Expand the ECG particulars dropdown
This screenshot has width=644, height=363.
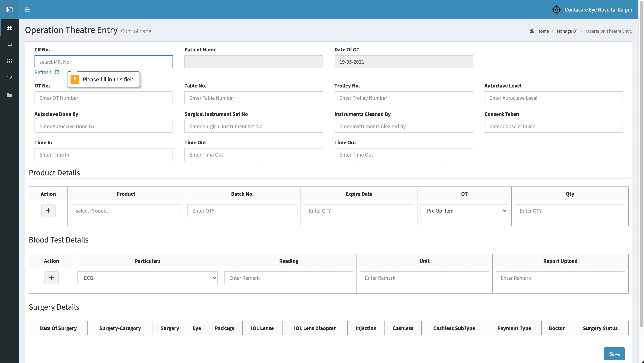click(147, 278)
